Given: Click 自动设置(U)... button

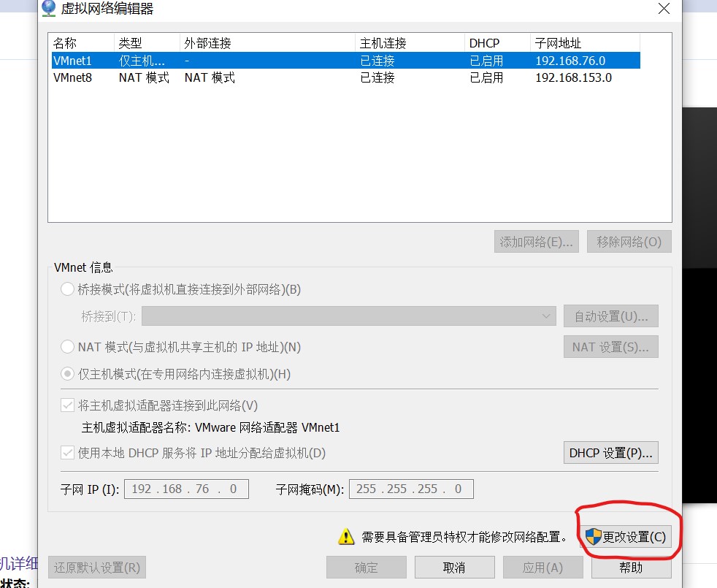Looking at the screenshot, I should (611, 316).
